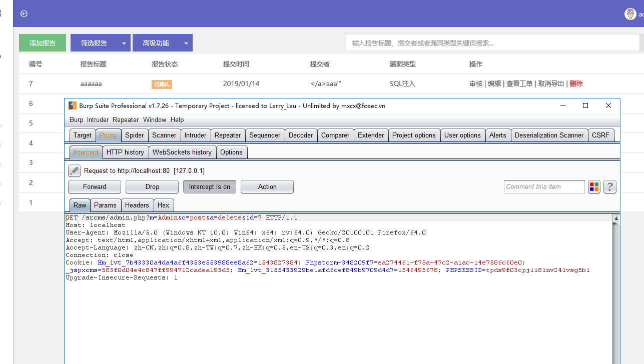The image size is (644, 364).
Task: Focus the report keyword search field
Action: click(x=492, y=43)
